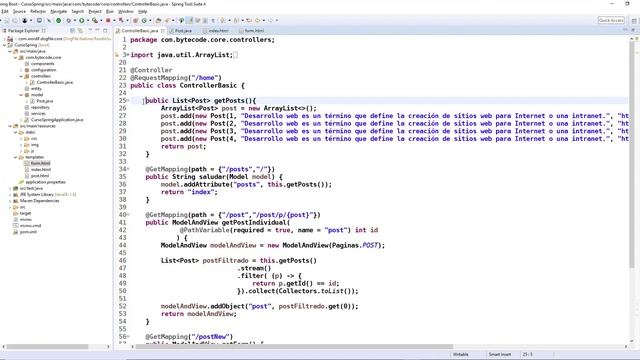Collapse the CursoSpring project node
Image resolution: width=640 pixels, height=360 pixels.
click(4, 45)
